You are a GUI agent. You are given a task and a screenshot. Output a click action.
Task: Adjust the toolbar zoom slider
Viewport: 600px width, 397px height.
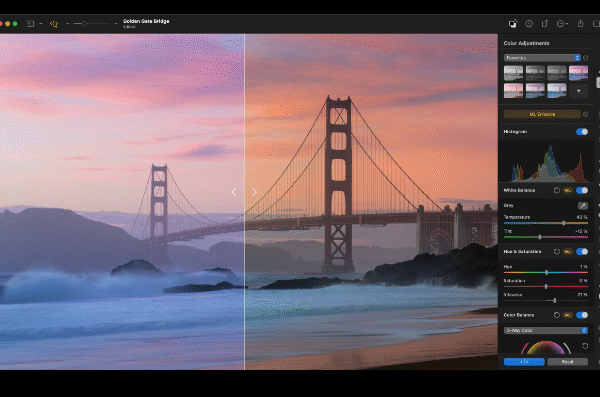tap(92, 24)
